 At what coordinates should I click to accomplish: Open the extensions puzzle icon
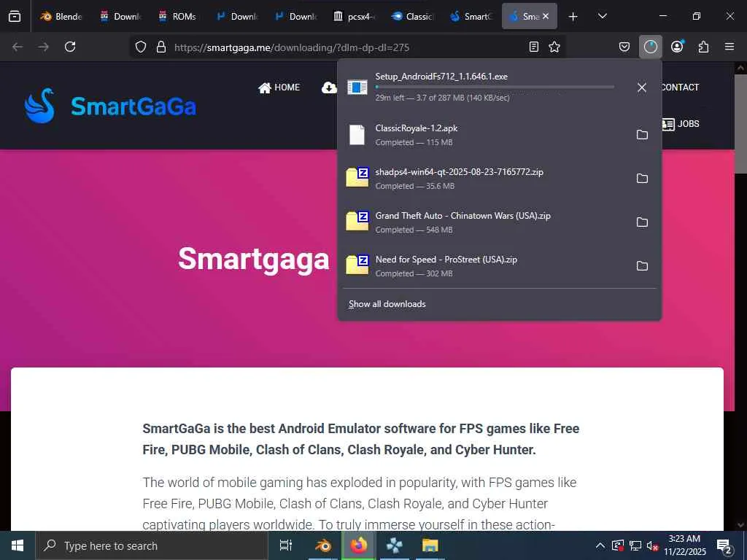click(703, 47)
